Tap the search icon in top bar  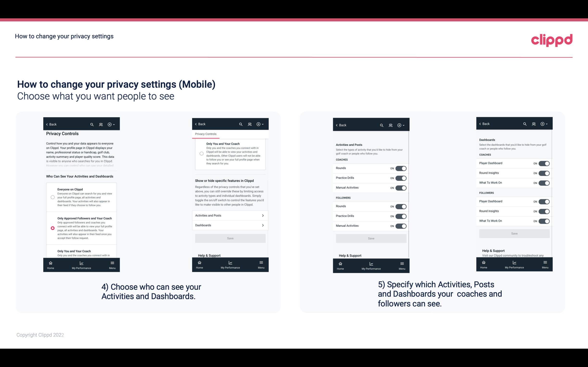[x=91, y=124]
